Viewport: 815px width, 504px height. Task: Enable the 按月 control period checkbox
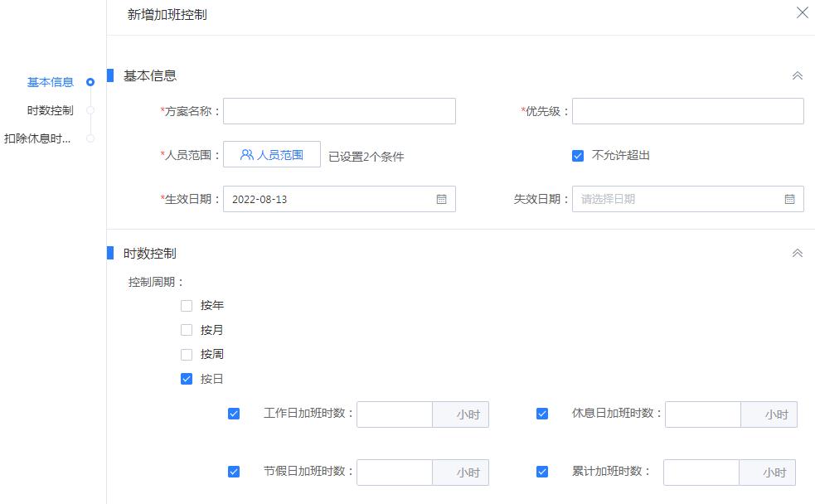point(187,329)
